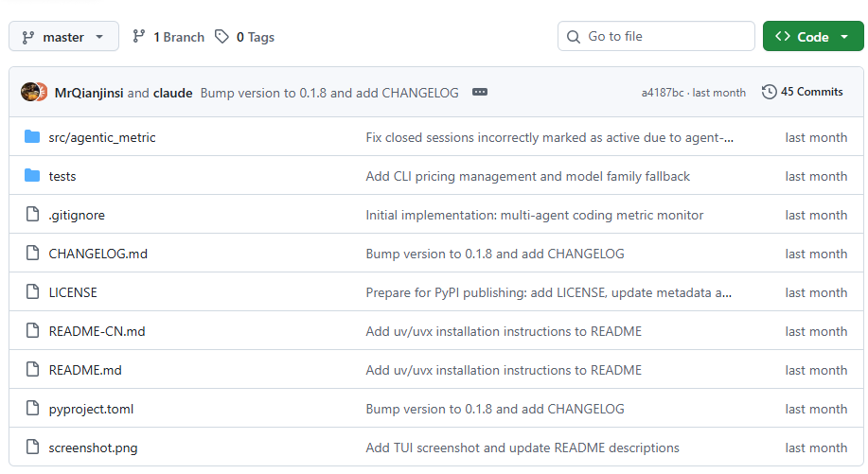Click the git branch icon beside 1 Branch
The width and height of the screenshot is (868, 474).
(138, 37)
